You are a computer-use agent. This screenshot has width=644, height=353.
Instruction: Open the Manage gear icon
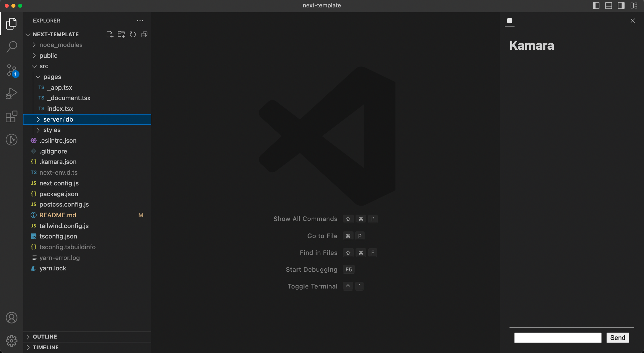[11, 341]
